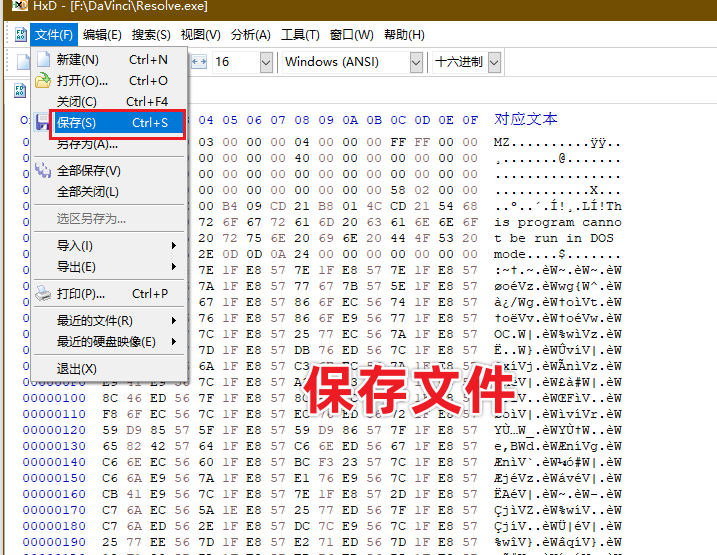Viewport: 717px width, 555px height.
Task: Expand the 导出(E) submenu
Action: tap(110, 267)
